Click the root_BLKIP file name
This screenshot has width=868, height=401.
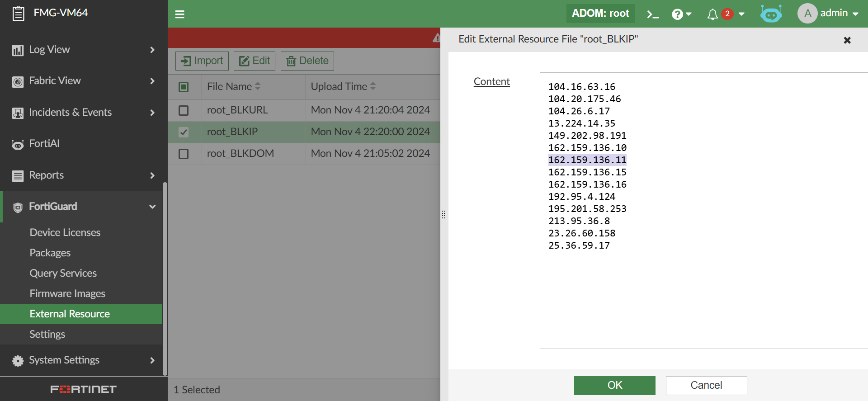pyautogui.click(x=232, y=132)
